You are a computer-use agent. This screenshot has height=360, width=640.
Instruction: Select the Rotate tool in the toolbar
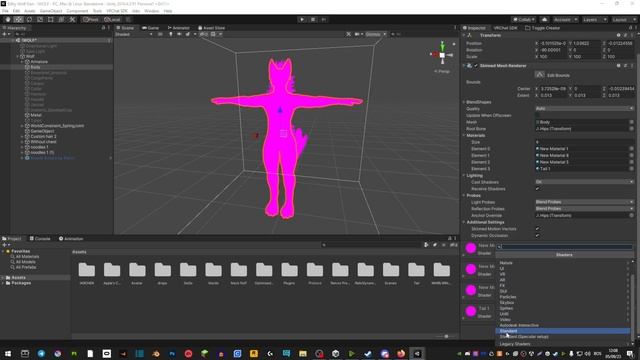(x=29, y=20)
